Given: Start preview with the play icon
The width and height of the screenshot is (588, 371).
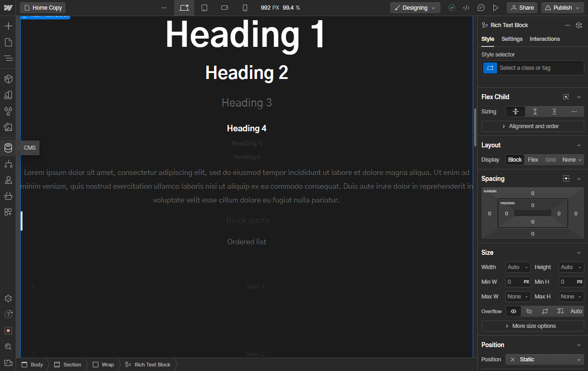Looking at the screenshot, I should pyautogui.click(x=496, y=8).
